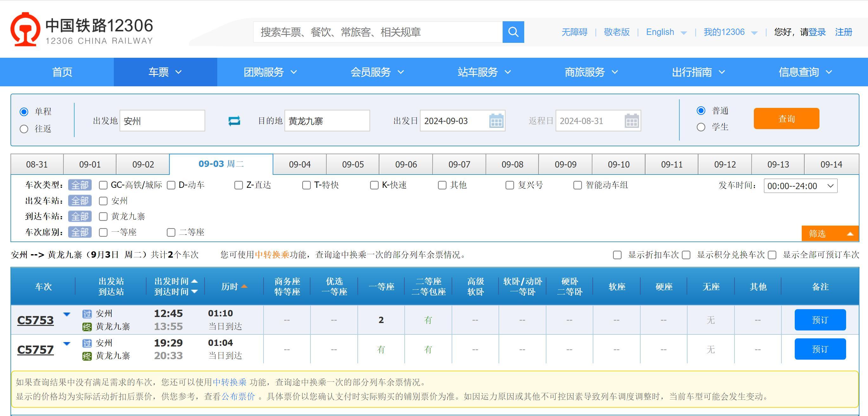Image resolution: width=868 pixels, height=416 pixels.
Task: Expand C5757 train details arrow
Action: pyautogui.click(x=67, y=344)
